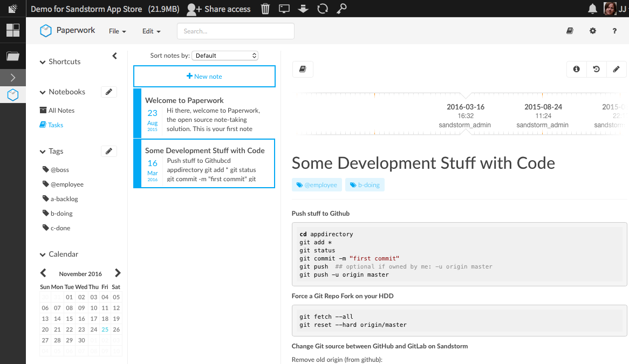Open notifications bell icon
Viewport: 629px width, 364px height.
[x=592, y=9]
